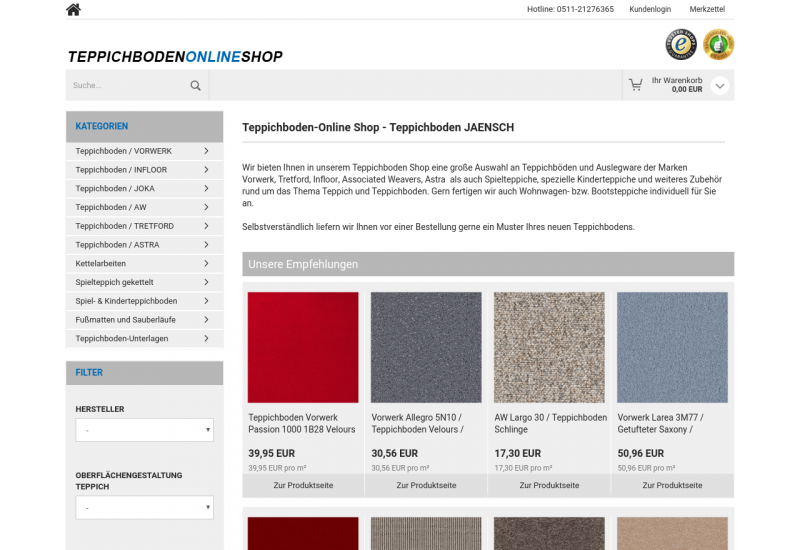Click the green-gold thumbs-up seal badge
This screenshot has width=800, height=550.
(x=718, y=44)
